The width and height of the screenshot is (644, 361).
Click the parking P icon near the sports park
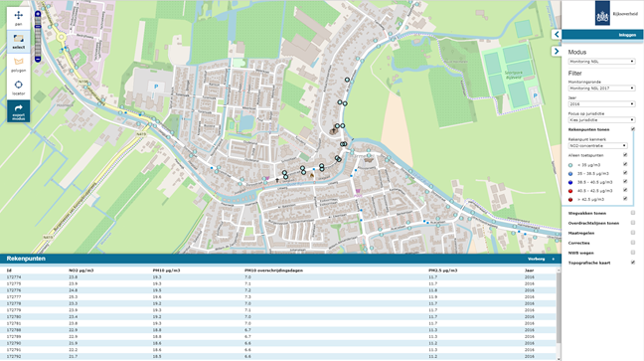tap(535, 95)
